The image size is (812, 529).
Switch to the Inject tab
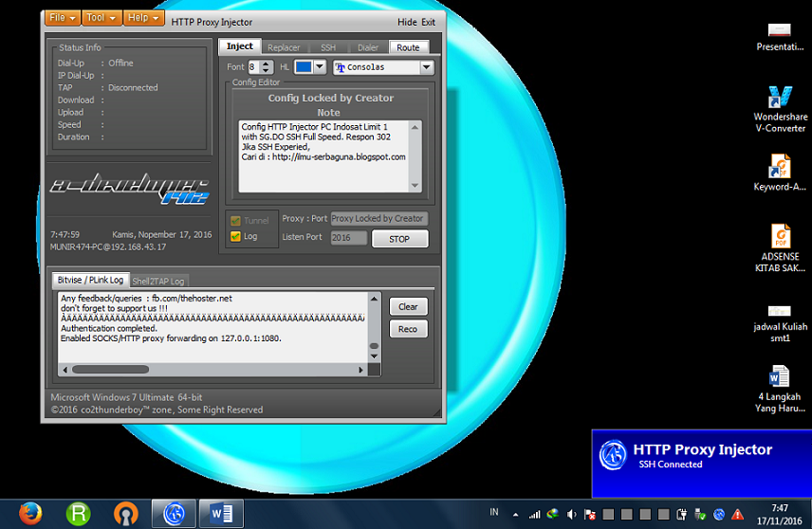pyautogui.click(x=240, y=46)
